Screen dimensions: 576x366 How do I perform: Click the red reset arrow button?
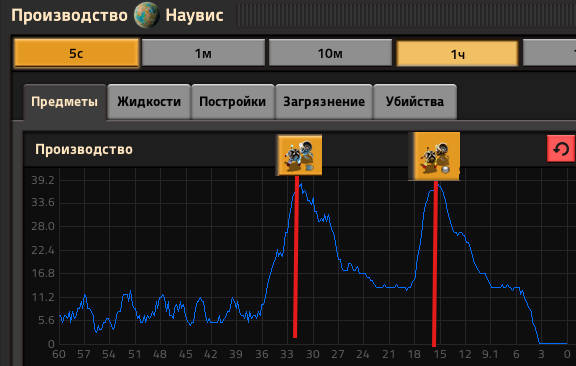point(561,149)
